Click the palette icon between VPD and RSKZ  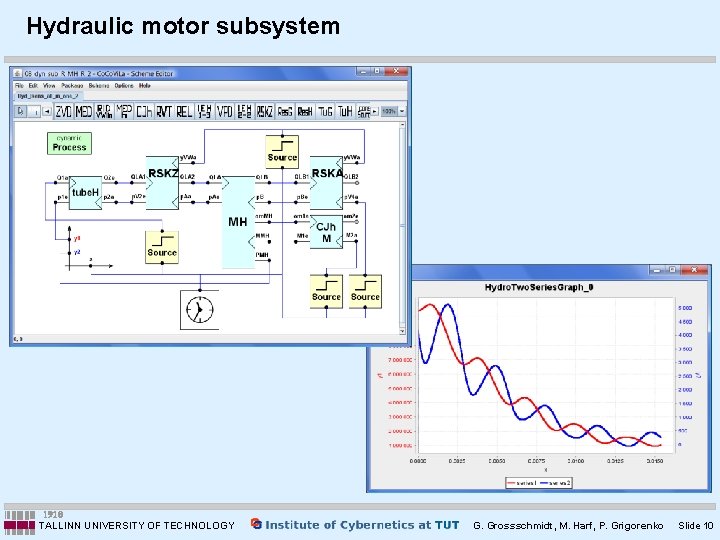point(245,111)
